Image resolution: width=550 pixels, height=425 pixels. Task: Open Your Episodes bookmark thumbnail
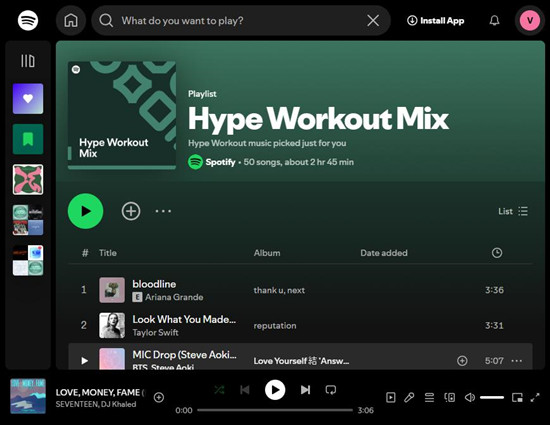28,139
